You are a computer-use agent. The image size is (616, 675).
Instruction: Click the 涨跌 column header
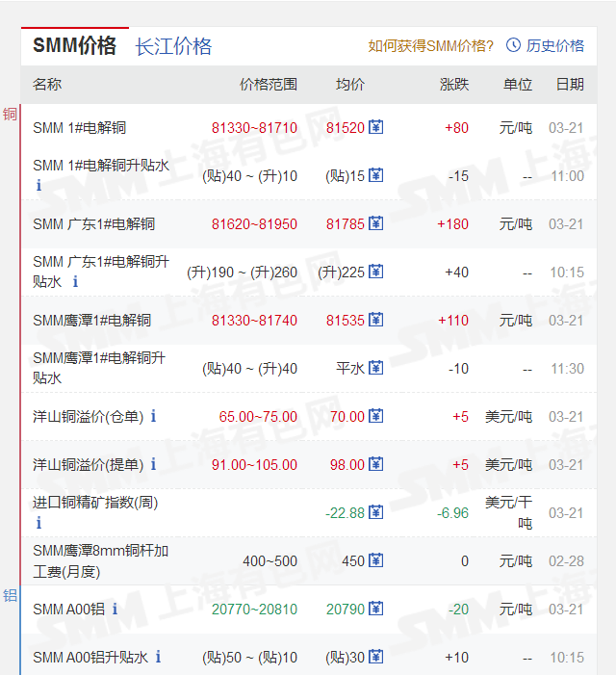454,85
